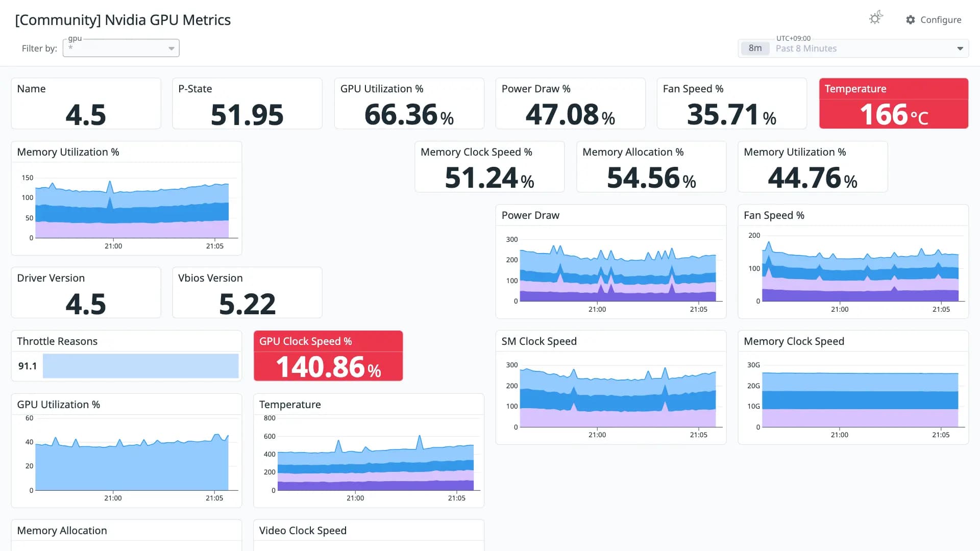Click the Video Clock Speed widget title
This screenshot has width=980, height=551.
coord(303,531)
